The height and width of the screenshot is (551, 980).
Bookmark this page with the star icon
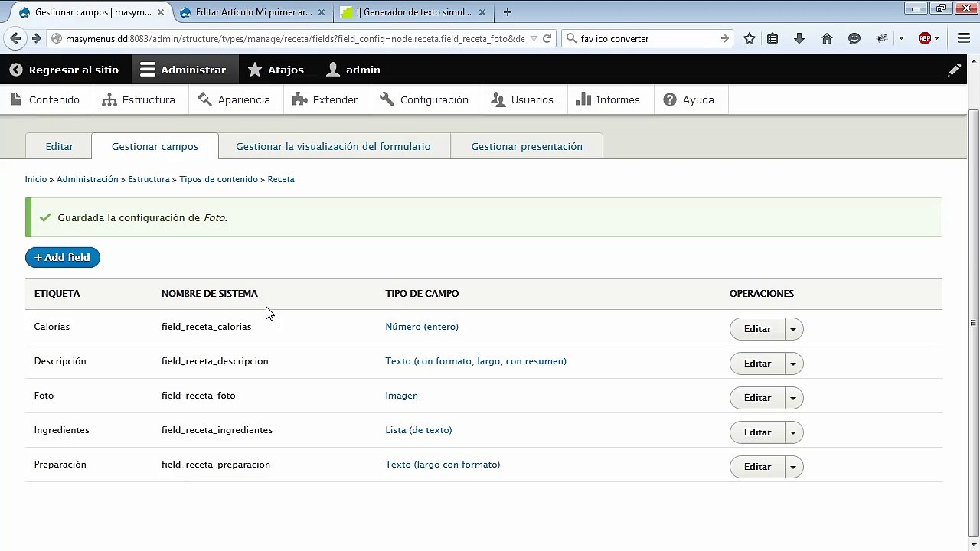click(x=750, y=39)
